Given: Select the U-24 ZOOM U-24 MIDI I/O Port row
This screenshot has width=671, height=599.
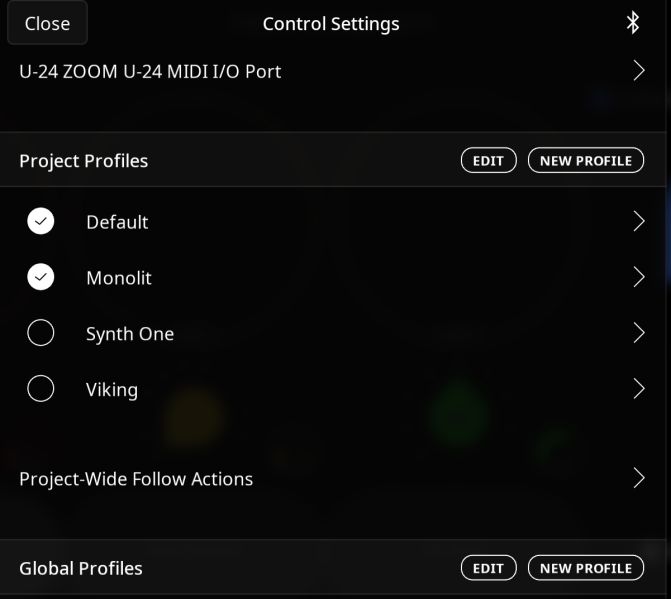Looking at the screenshot, I should 333,71.
